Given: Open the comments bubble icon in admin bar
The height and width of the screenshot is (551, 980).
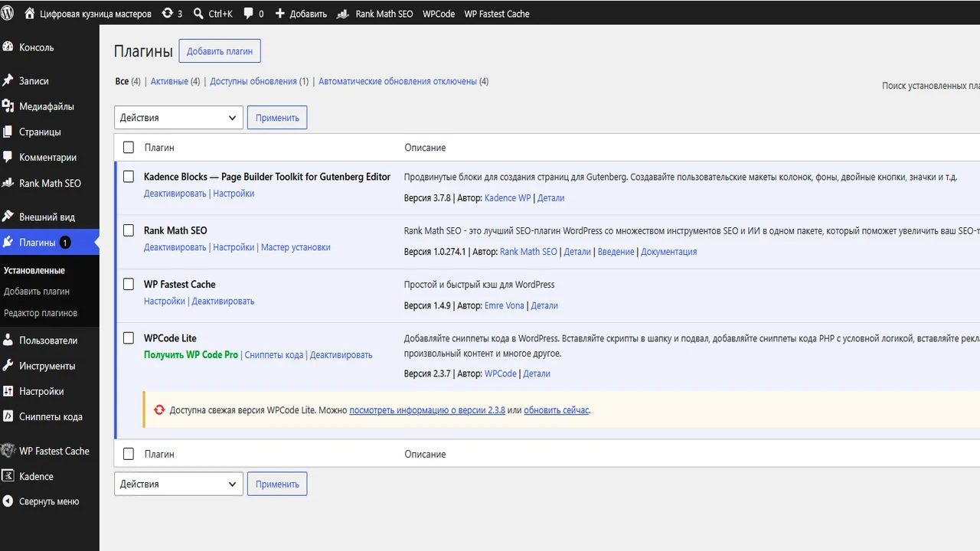Looking at the screenshot, I should coord(249,14).
